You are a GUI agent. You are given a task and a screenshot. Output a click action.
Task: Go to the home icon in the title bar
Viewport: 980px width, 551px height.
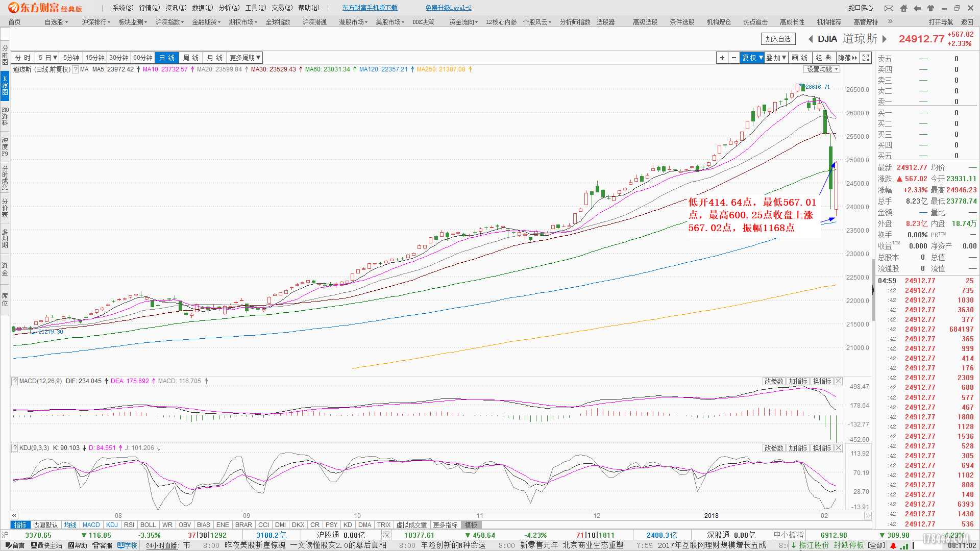904,8
